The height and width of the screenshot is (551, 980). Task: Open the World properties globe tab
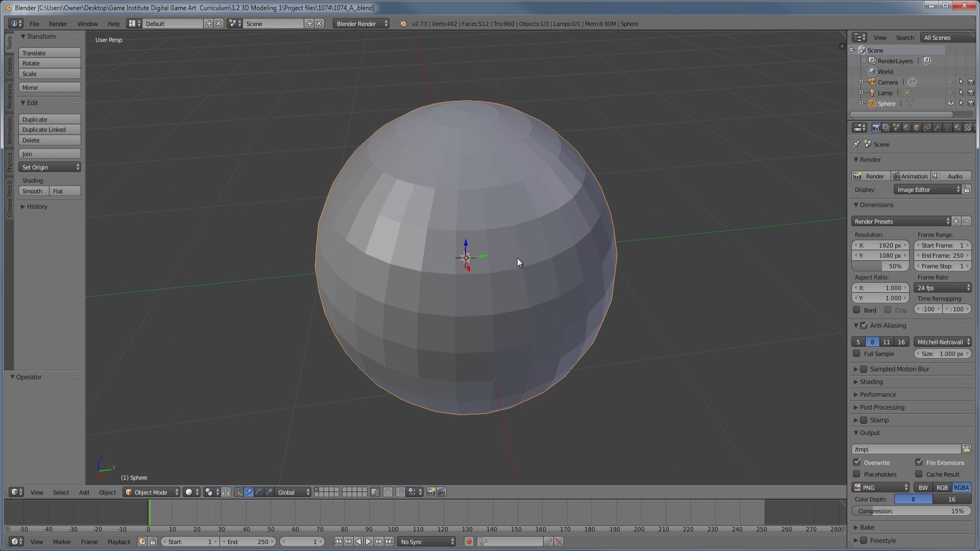click(906, 128)
